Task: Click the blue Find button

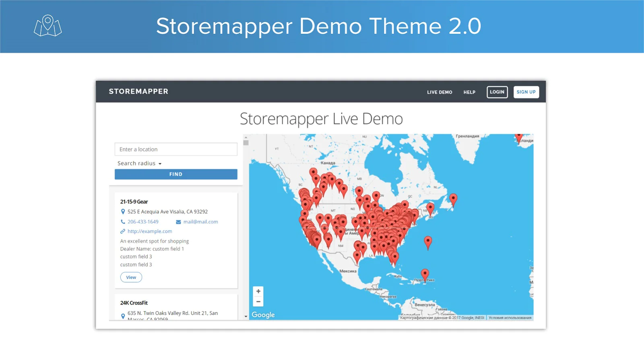Action: [x=176, y=174]
